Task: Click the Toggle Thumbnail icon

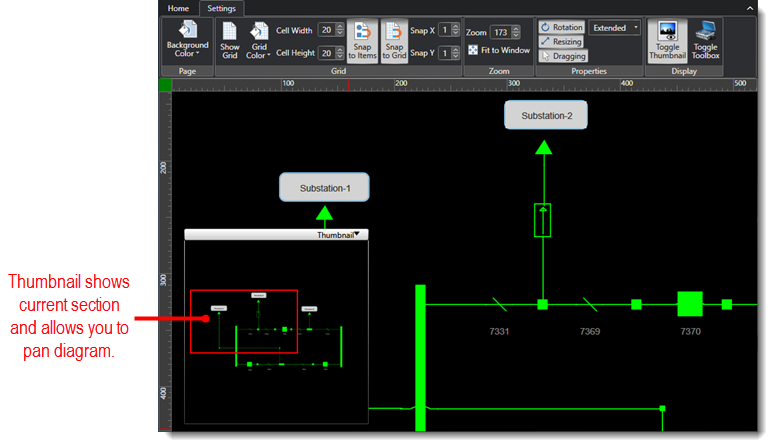Action: point(667,41)
